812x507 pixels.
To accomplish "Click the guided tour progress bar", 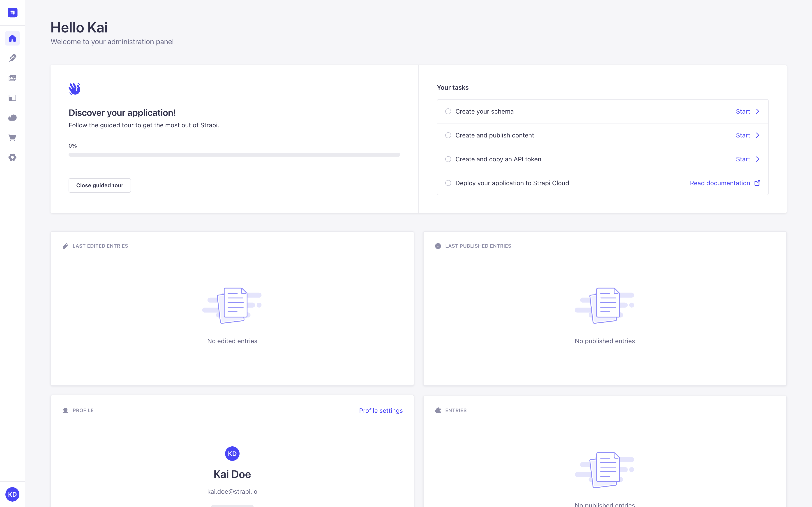I will pos(234,155).
